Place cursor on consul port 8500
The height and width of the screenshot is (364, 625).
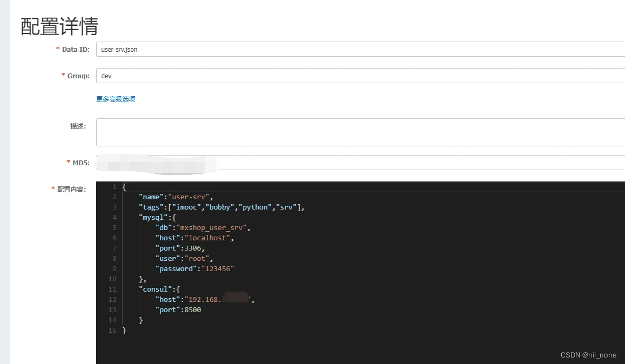192,310
